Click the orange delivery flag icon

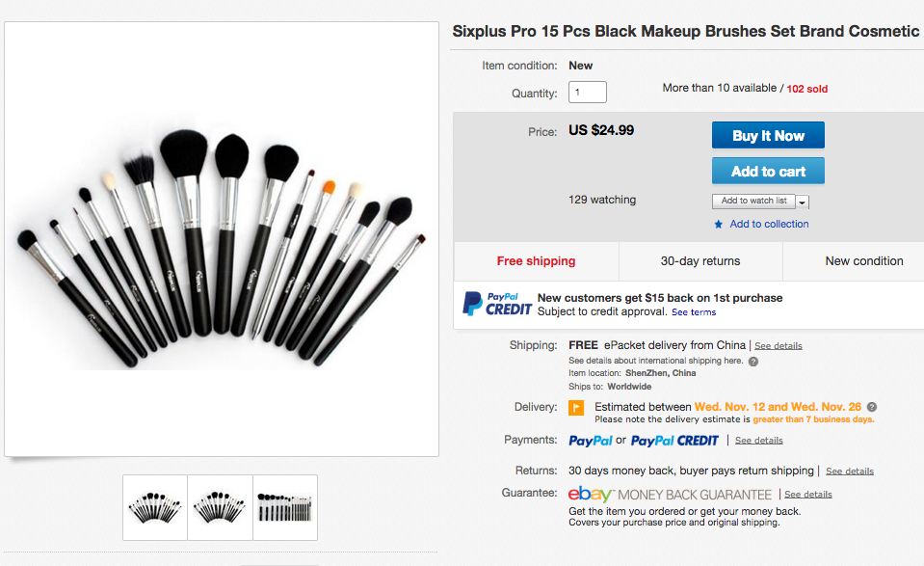pos(576,408)
